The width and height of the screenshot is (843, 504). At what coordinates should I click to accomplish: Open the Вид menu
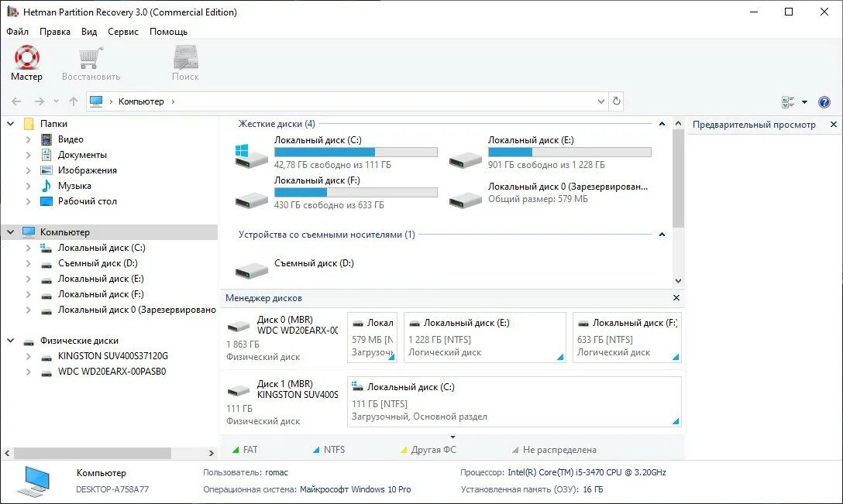(89, 32)
